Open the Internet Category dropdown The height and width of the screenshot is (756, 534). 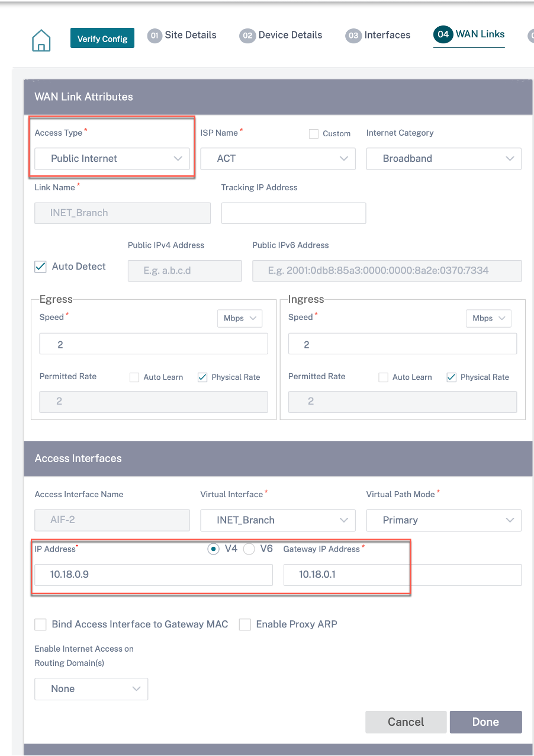tap(443, 159)
